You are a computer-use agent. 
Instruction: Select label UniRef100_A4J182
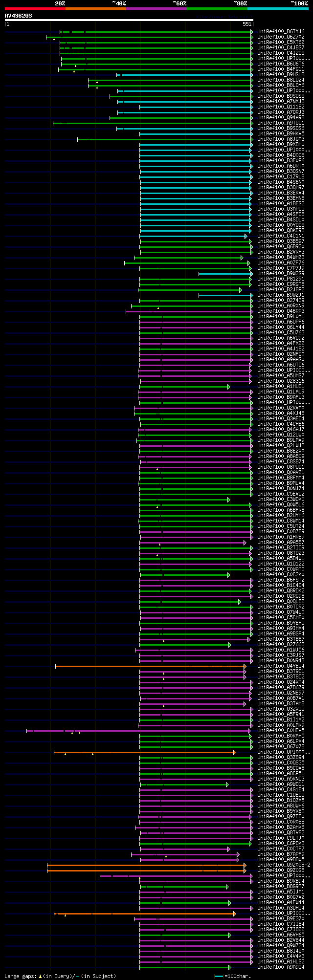(x=281, y=348)
